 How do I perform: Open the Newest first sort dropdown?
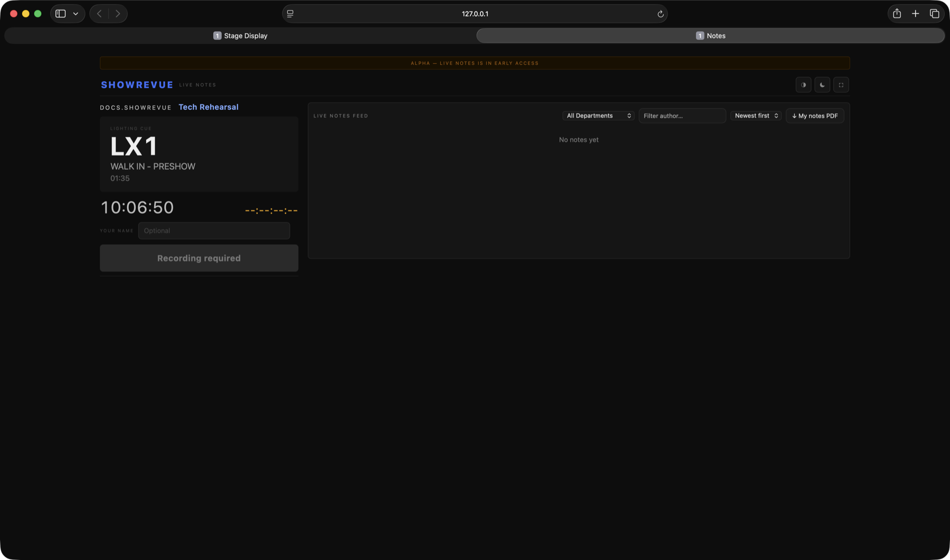(x=756, y=115)
